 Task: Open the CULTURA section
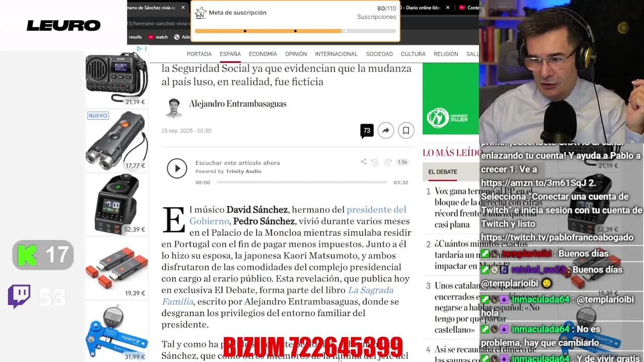coord(413,54)
